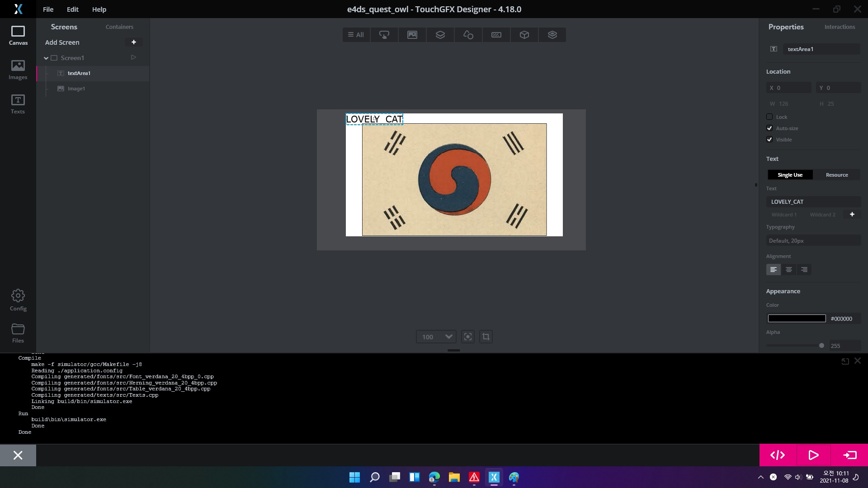The image size is (868, 488).
Task: Edit the Y location field
Action: click(x=839, y=88)
